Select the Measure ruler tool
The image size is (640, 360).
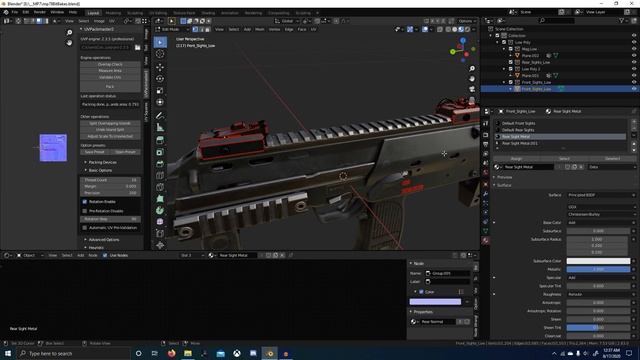160,127
